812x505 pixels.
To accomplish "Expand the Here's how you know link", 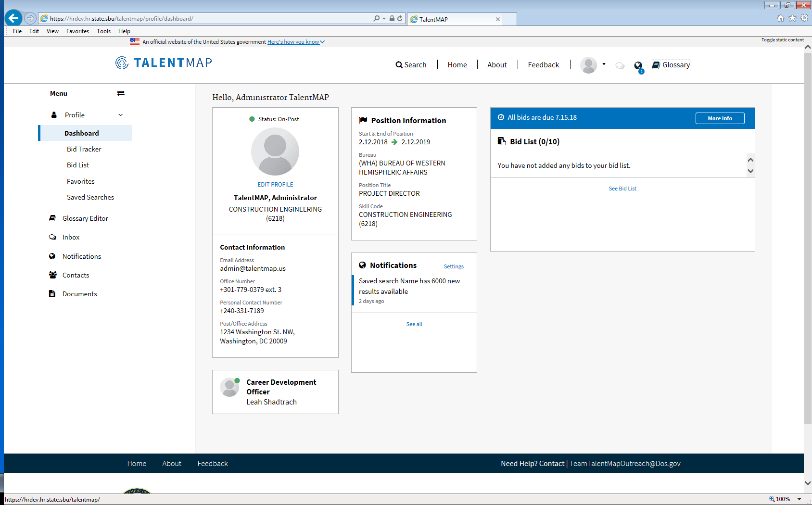I will (x=296, y=42).
